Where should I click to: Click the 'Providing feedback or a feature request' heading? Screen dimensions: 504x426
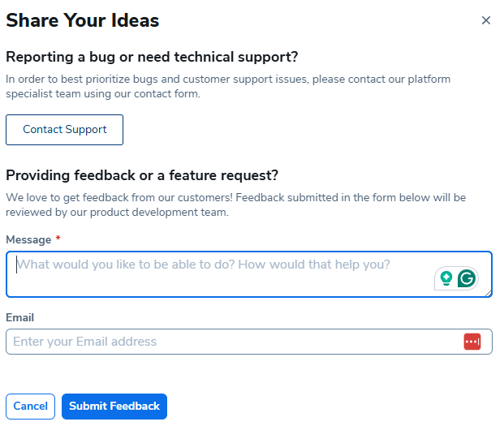(x=142, y=175)
